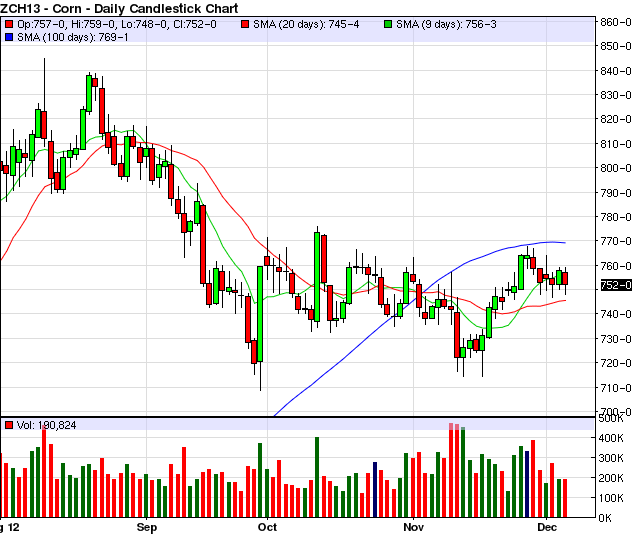
Task: Click the 740-0 price axis label
Action: pos(616,314)
